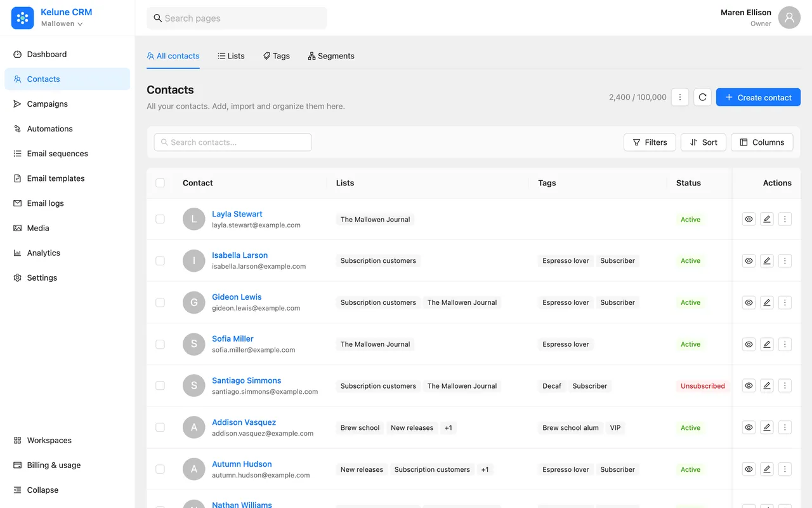Edit Sofia Miller with the pencil icon
Screen dimensions: 812x508
tap(767, 344)
